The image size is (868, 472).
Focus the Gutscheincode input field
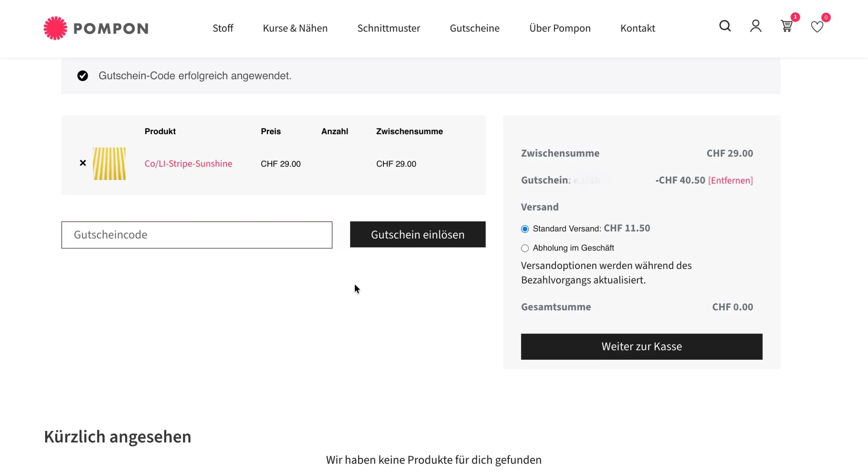[197, 235]
